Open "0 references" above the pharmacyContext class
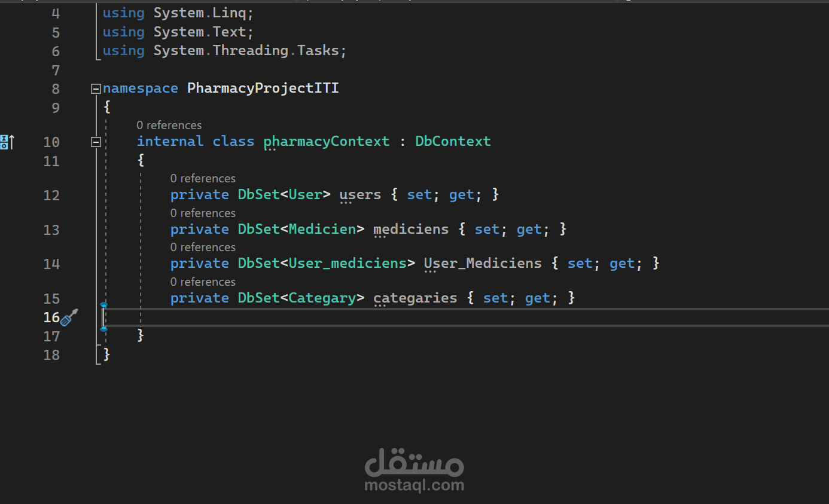Image resolution: width=829 pixels, height=504 pixels. (x=169, y=125)
